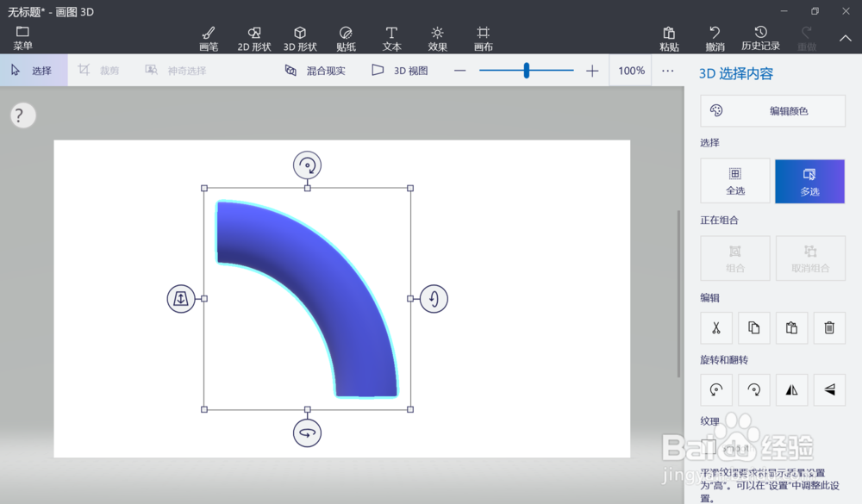Rotate left using counterclockwise icon

point(716,390)
